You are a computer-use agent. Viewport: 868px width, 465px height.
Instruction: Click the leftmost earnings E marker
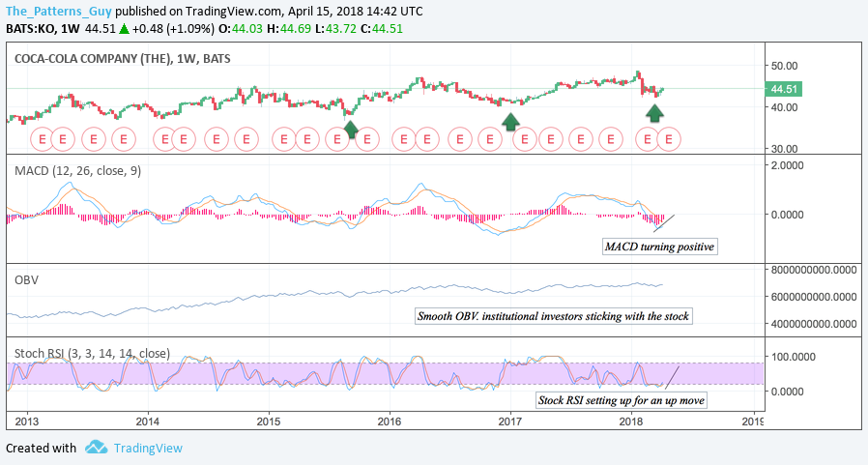click(x=42, y=139)
